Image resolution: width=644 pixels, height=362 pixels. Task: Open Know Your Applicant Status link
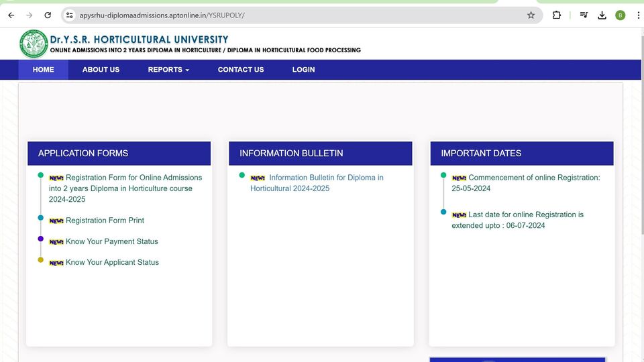pyautogui.click(x=112, y=262)
